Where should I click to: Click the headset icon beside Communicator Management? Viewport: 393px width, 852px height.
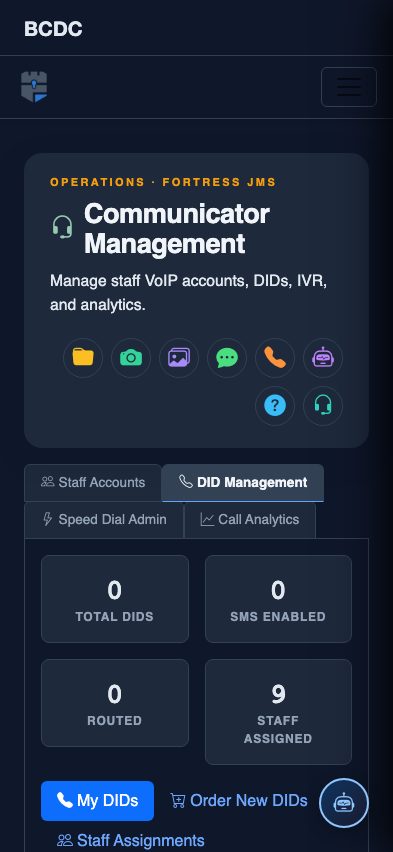click(63, 227)
